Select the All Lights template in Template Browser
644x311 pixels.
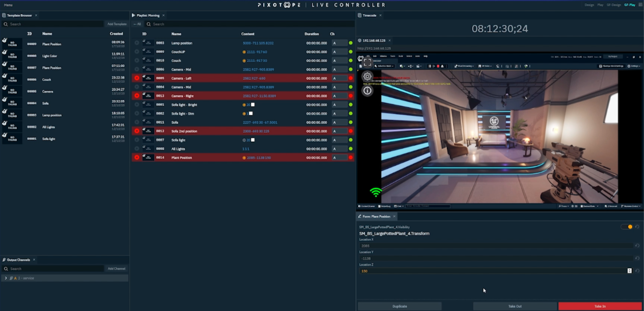click(65, 127)
